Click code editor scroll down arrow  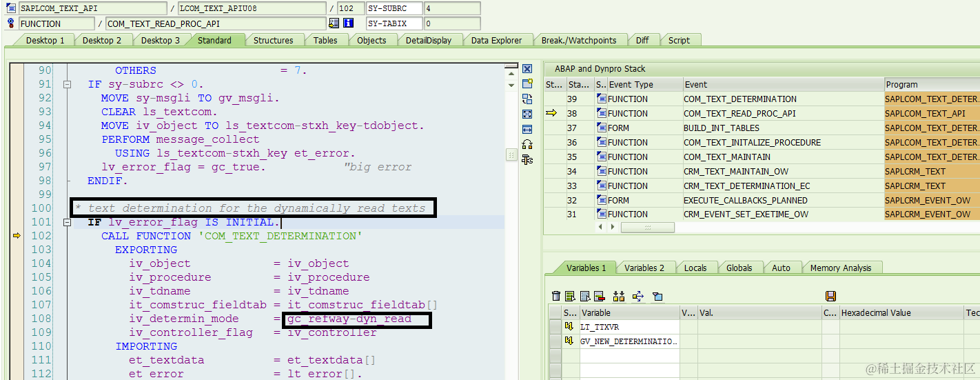(x=511, y=86)
